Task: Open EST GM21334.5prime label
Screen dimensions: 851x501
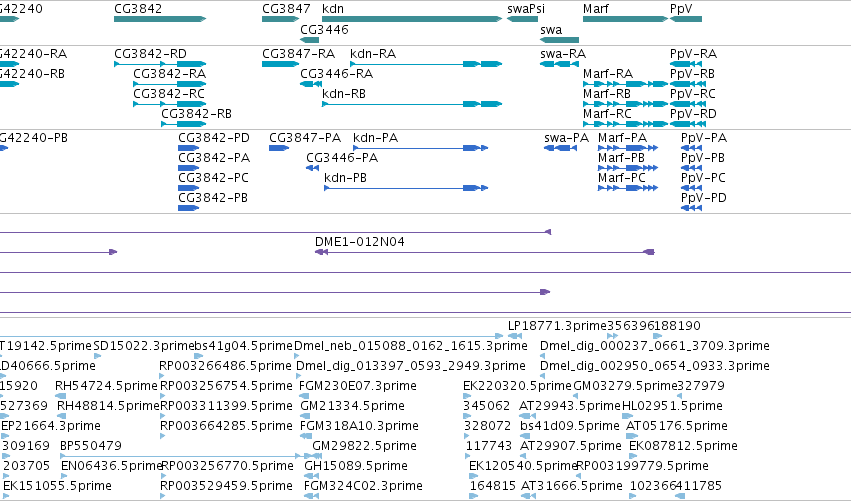Action: tap(352, 406)
